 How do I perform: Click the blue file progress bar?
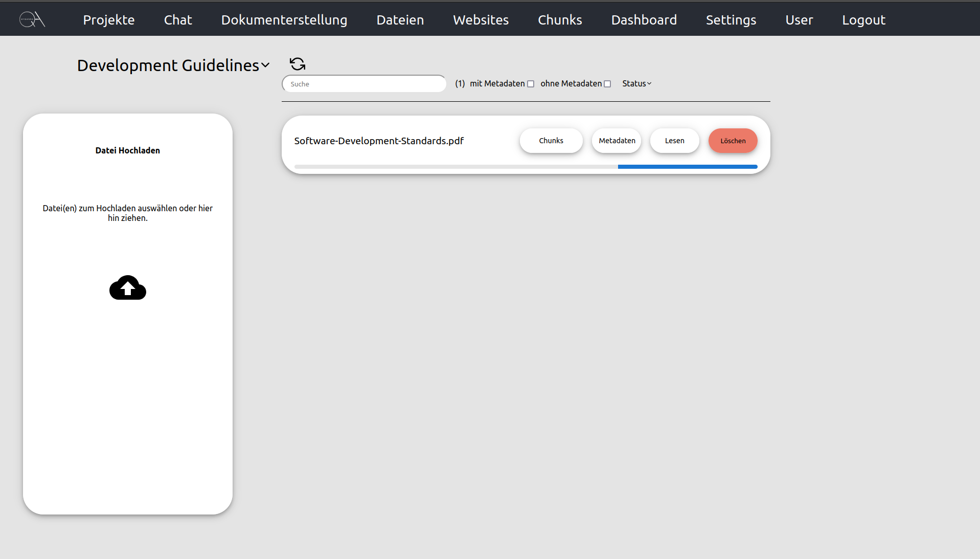pos(687,167)
